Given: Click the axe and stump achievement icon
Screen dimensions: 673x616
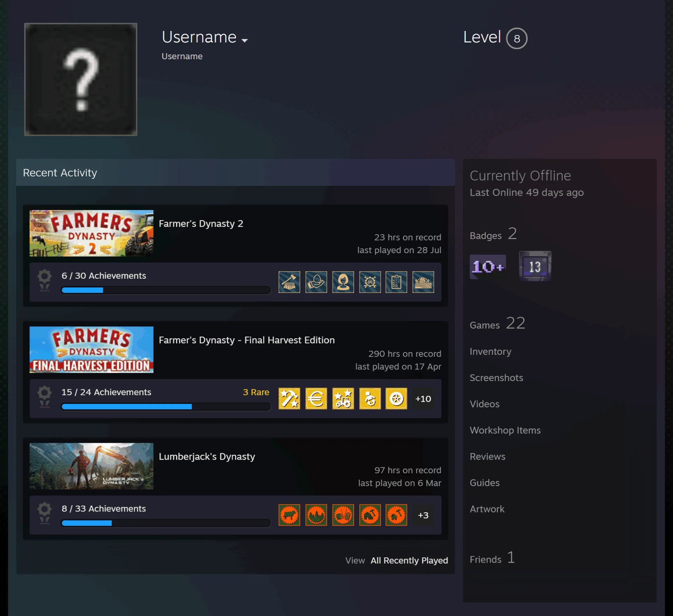Looking at the screenshot, I should click(x=289, y=282).
